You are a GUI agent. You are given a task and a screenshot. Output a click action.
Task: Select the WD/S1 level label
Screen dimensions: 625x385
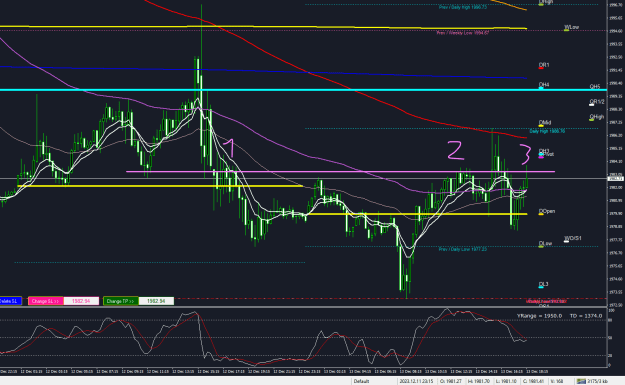tap(573, 238)
